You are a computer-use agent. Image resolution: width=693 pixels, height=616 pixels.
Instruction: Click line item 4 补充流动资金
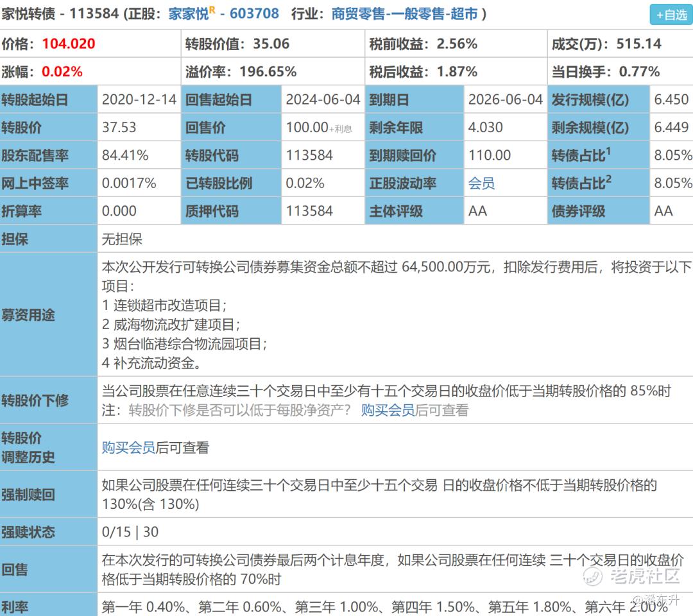pyautogui.click(x=153, y=363)
